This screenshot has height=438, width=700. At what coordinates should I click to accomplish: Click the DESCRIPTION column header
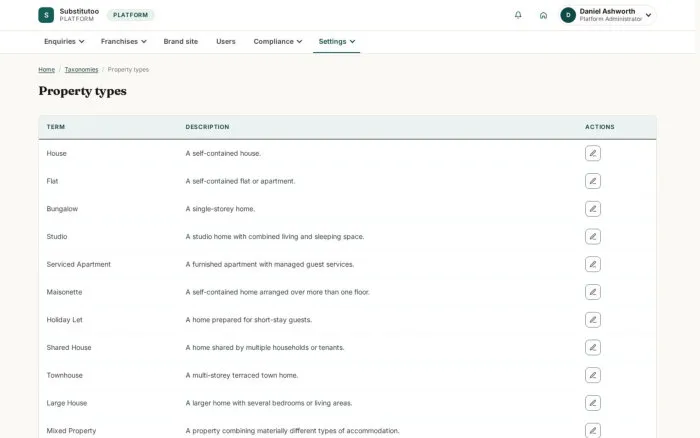coord(207,127)
